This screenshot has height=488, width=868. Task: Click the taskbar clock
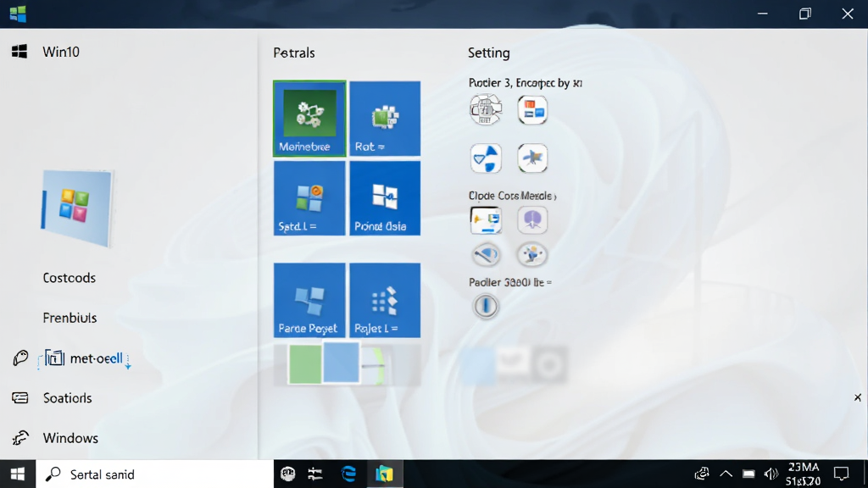[804, 474]
